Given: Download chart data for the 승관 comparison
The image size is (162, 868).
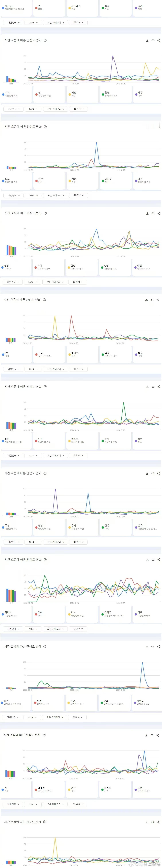Looking at the screenshot, I should pos(146,735).
